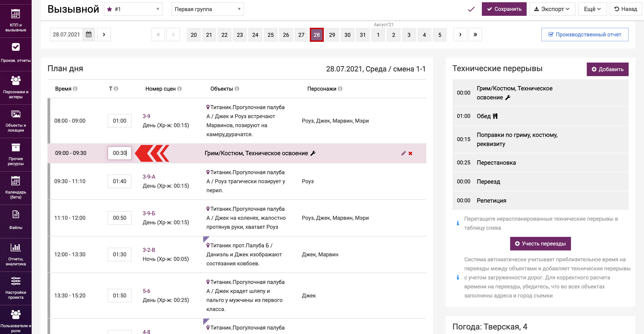
Task: Click the info icon next to Время
Action: click(75, 89)
